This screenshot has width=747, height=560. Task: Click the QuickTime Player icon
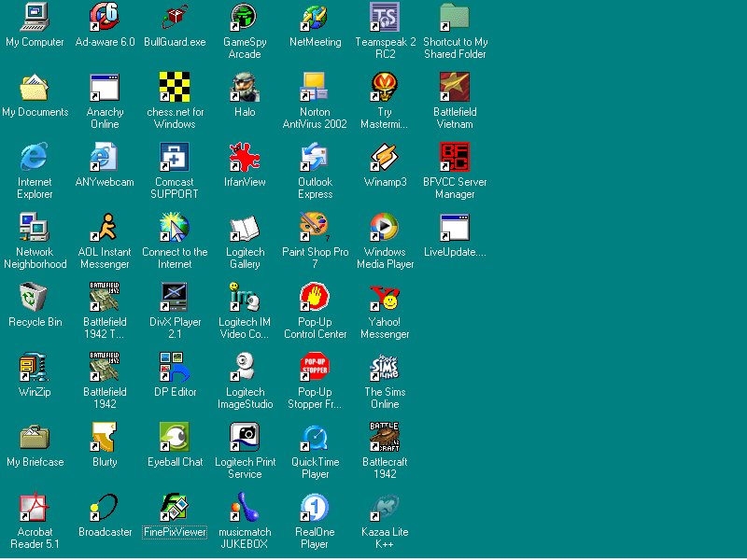[315, 437]
